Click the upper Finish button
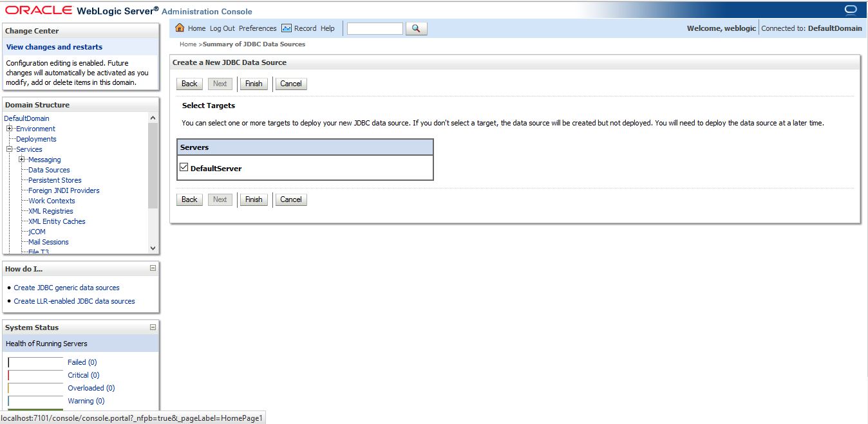 pyautogui.click(x=254, y=84)
